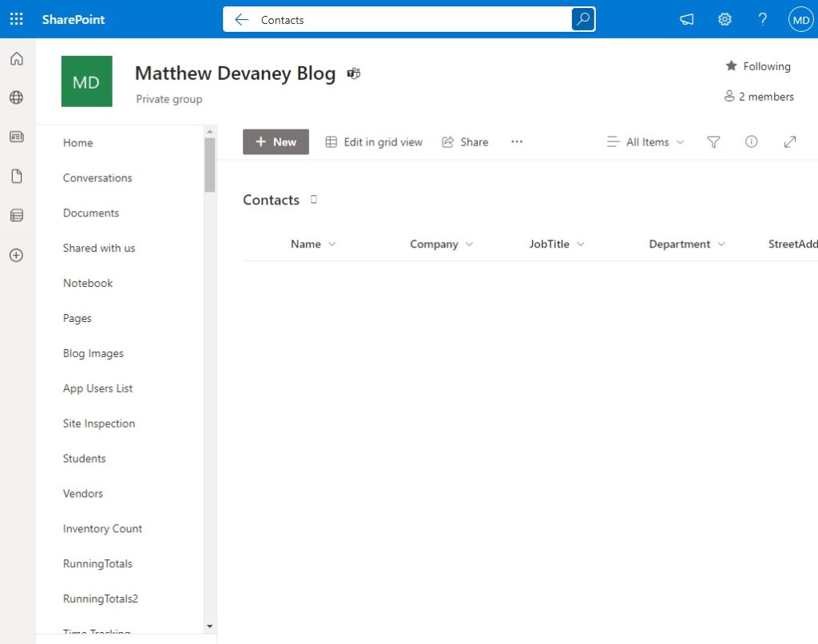The image size is (818, 644).
Task: Open the more actions ellipsis menu
Action: pos(517,141)
